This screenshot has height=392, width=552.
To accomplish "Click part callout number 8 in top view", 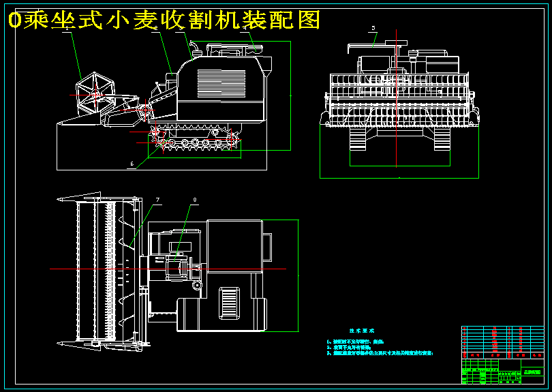I will click(195, 200).
